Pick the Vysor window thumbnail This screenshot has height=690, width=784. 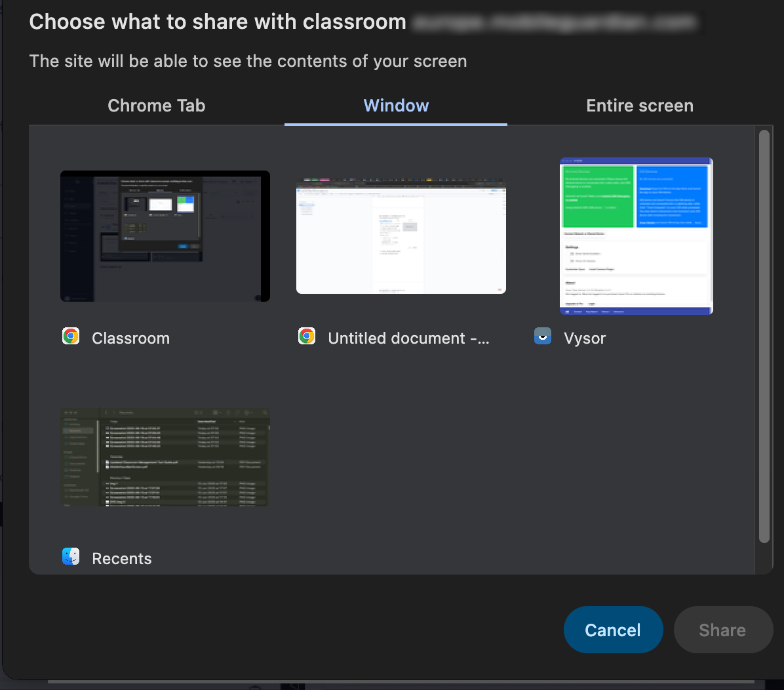[x=637, y=236]
